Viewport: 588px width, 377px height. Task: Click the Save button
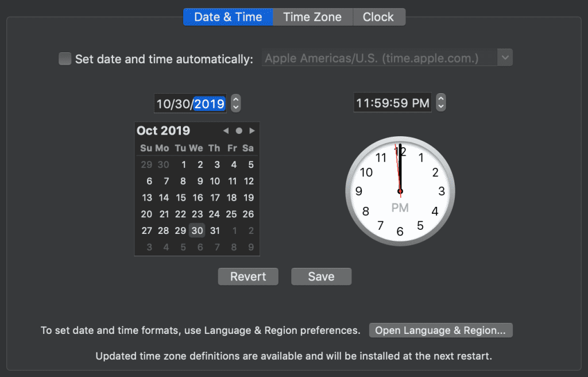[x=322, y=276]
